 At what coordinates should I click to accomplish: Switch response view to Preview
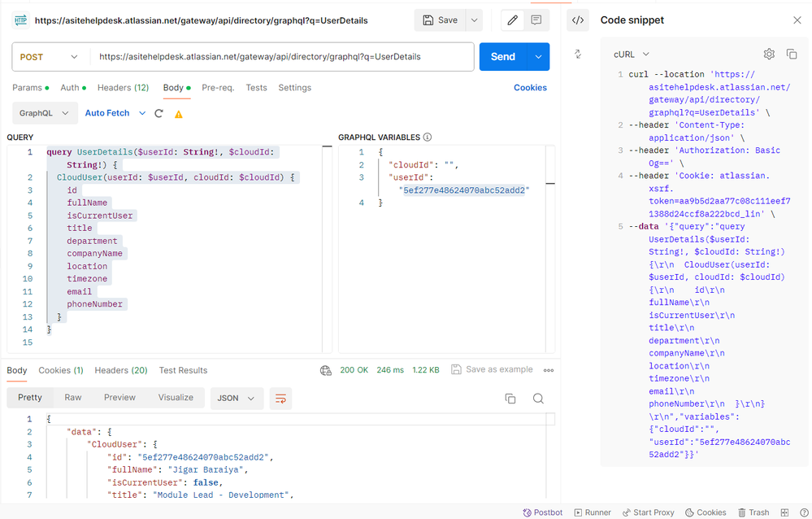point(119,397)
